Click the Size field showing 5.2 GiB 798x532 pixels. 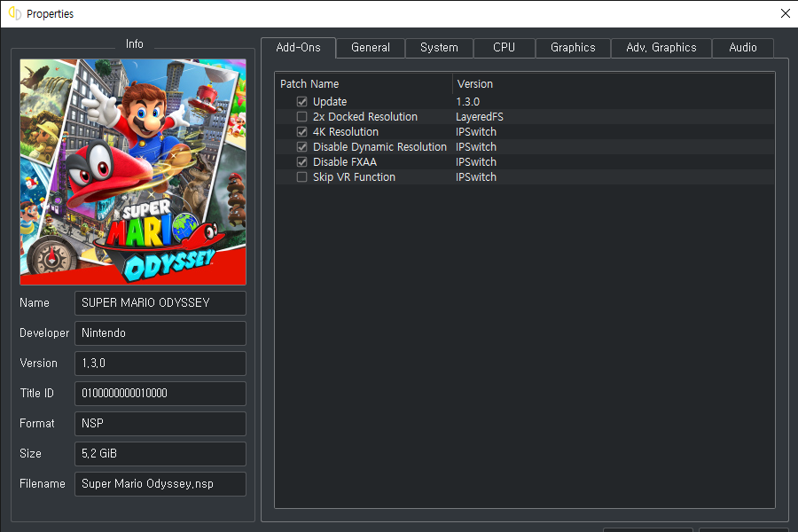pyautogui.click(x=160, y=454)
